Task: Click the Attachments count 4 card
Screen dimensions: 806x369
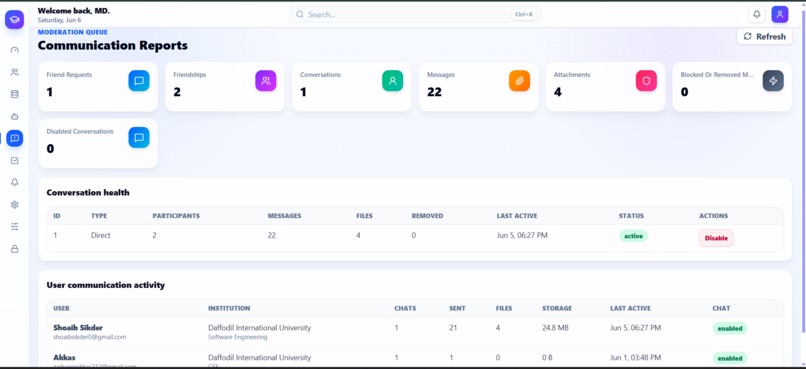Action: [x=605, y=86]
